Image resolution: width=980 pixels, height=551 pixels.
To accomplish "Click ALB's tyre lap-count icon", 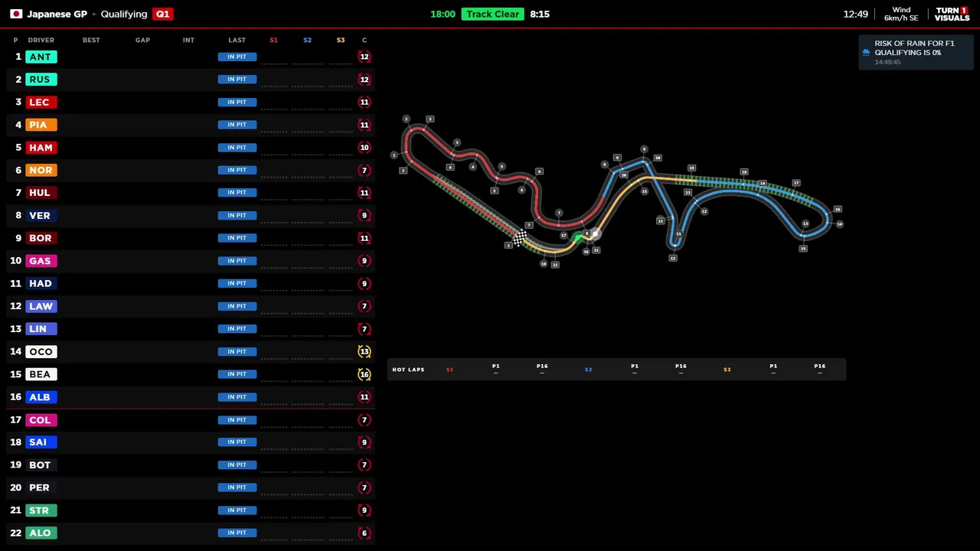I will 364,396.
